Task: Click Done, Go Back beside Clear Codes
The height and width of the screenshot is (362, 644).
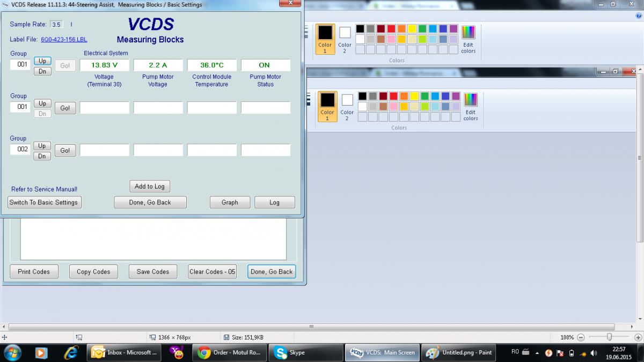Action: click(x=272, y=271)
